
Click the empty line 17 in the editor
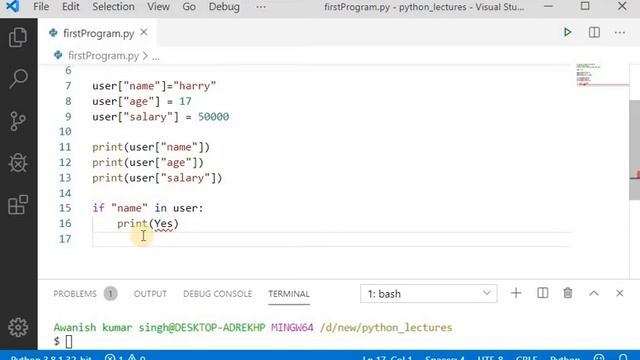coord(331,239)
